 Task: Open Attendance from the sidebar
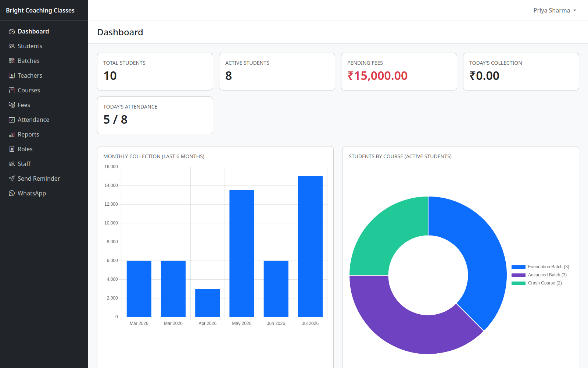pyautogui.click(x=44, y=120)
